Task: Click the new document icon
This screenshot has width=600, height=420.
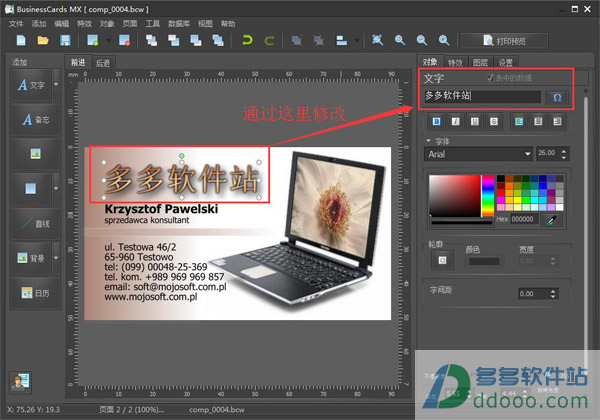Action: tap(21, 40)
